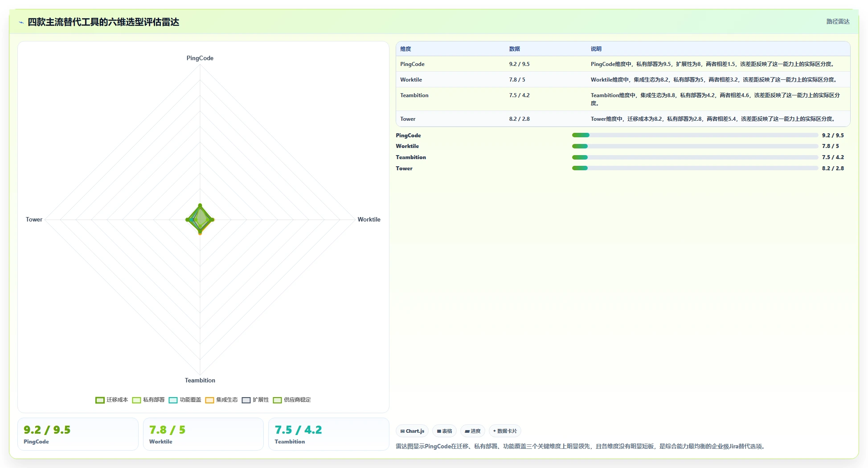The width and height of the screenshot is (868, 468).
Task: Click the 9.2 / 9.5 table data cell
Action: point(520,64)
